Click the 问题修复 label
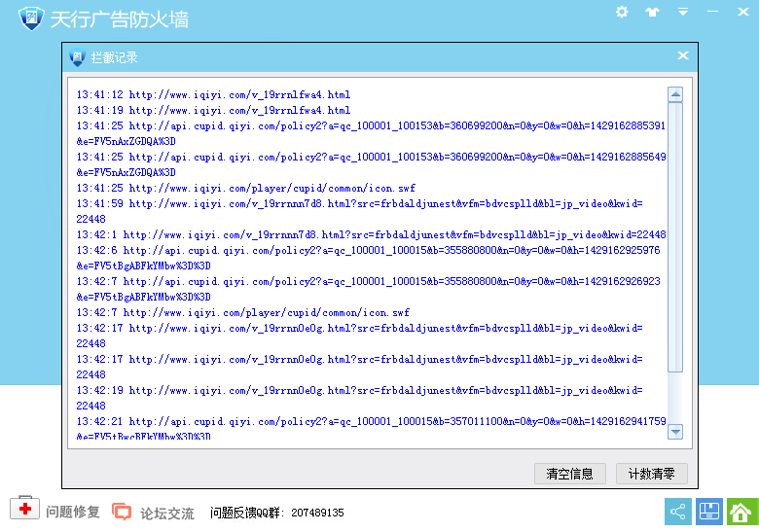The height and width of the screenshot is (532, 759). pos(73,512)
